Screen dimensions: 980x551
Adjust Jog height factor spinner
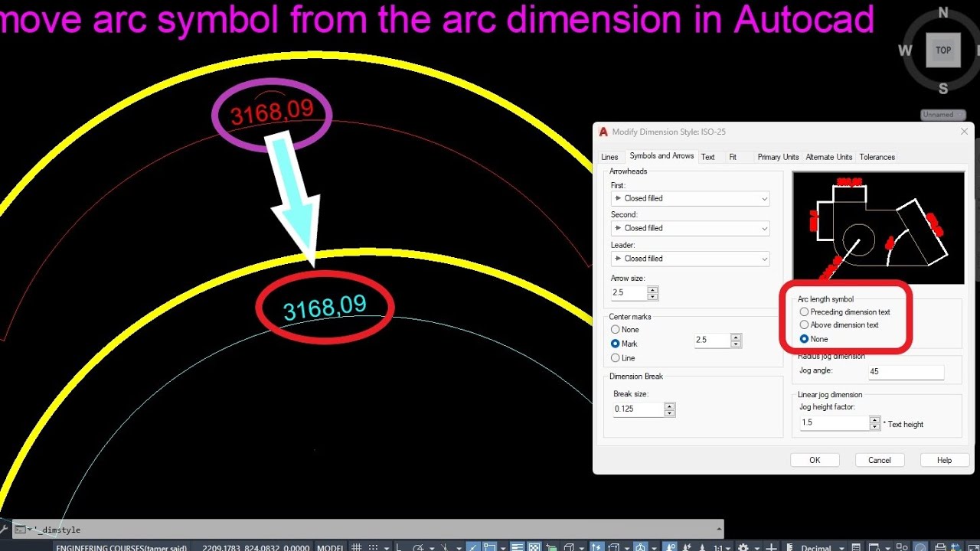(x=875, y=422)
